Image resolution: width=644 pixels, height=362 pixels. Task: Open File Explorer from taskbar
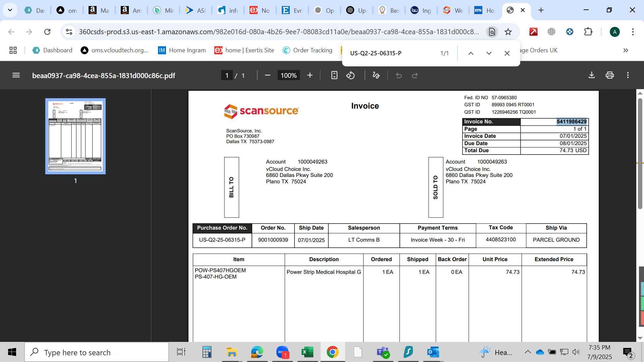click(x=232, y=352)
